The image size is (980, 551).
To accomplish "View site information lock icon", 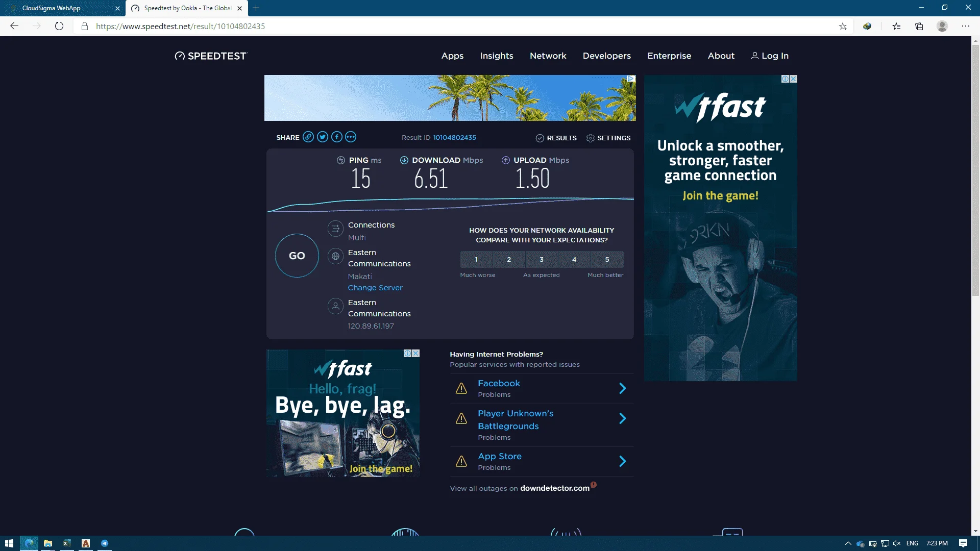I will point(85,26).
